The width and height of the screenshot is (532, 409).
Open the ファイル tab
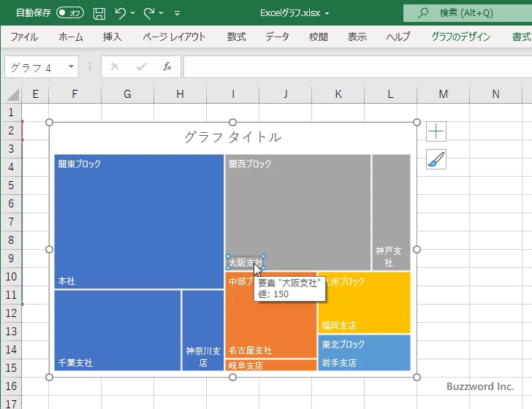pos(24,37)
